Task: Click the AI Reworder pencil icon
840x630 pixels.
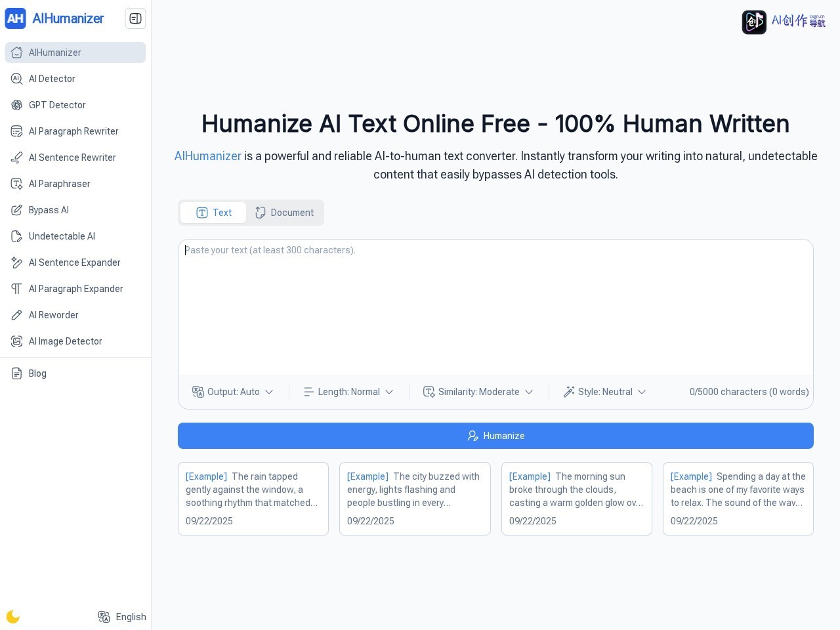Action: pyautogui.click(x=17, y=315)
